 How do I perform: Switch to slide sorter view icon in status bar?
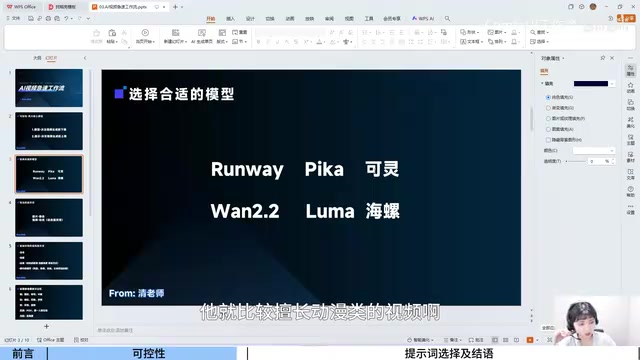[x=506, y=340]
